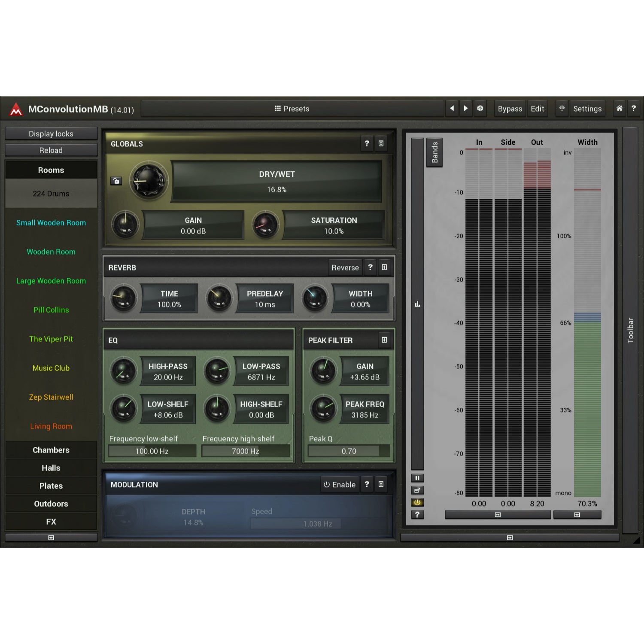Toggle the dry/wet lock icon
644x644 pixels.
(x=116, y=181)
